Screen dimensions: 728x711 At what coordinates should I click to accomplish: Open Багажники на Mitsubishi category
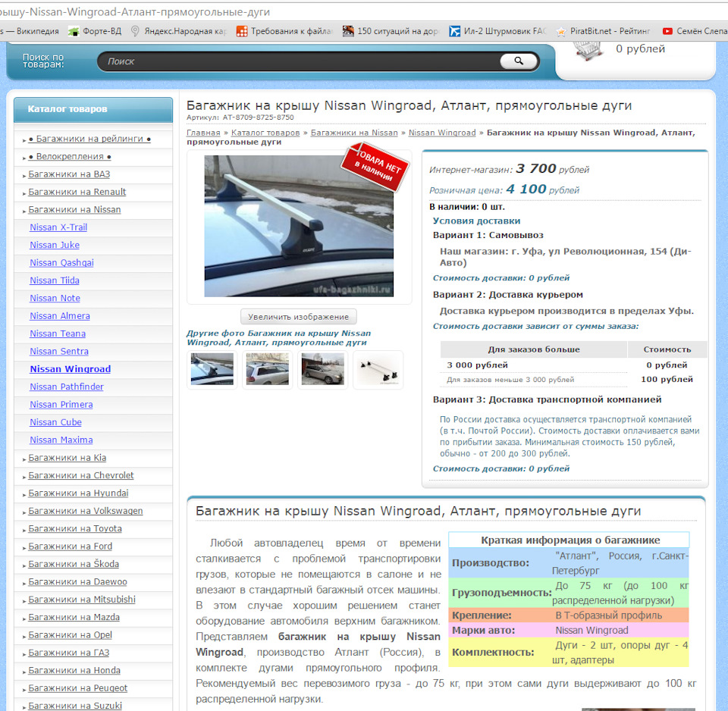(x=82, y=599)
